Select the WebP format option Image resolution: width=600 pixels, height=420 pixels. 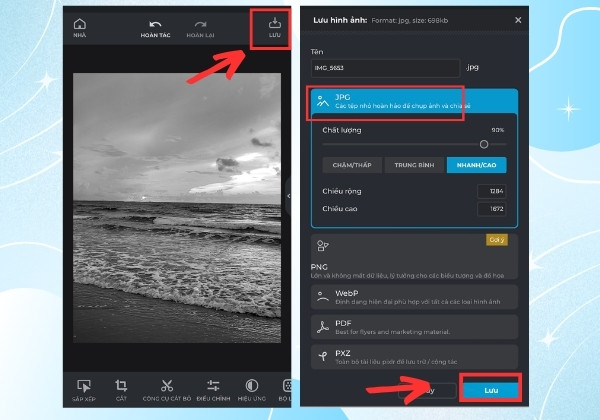click(x=414, y=297)
